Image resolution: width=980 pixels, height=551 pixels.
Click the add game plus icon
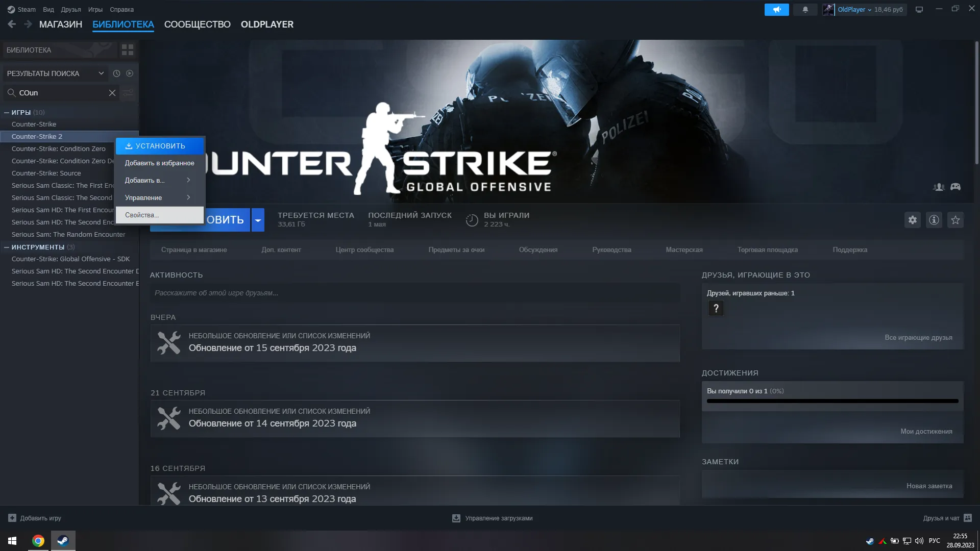[x=12, y=518]
